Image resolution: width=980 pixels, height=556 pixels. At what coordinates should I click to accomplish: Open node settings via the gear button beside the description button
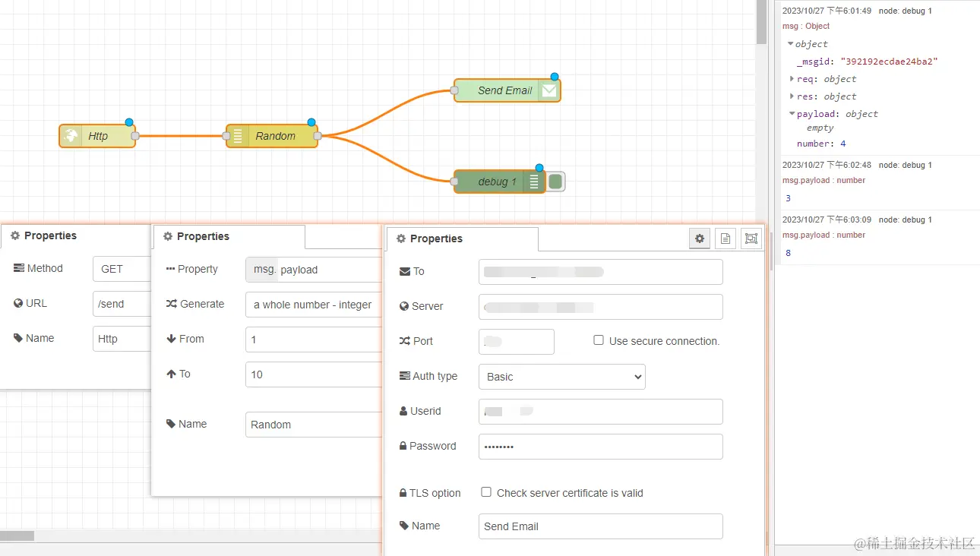[700, 239]
